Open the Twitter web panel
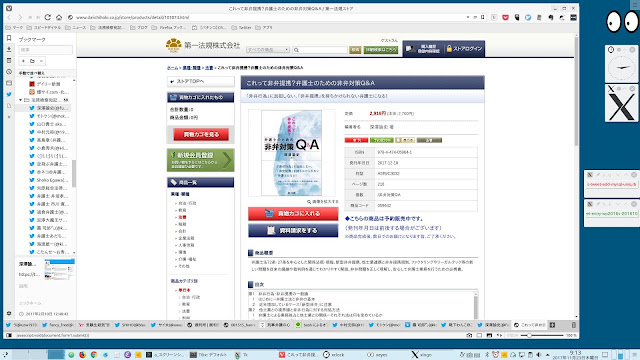 (9, 94)
